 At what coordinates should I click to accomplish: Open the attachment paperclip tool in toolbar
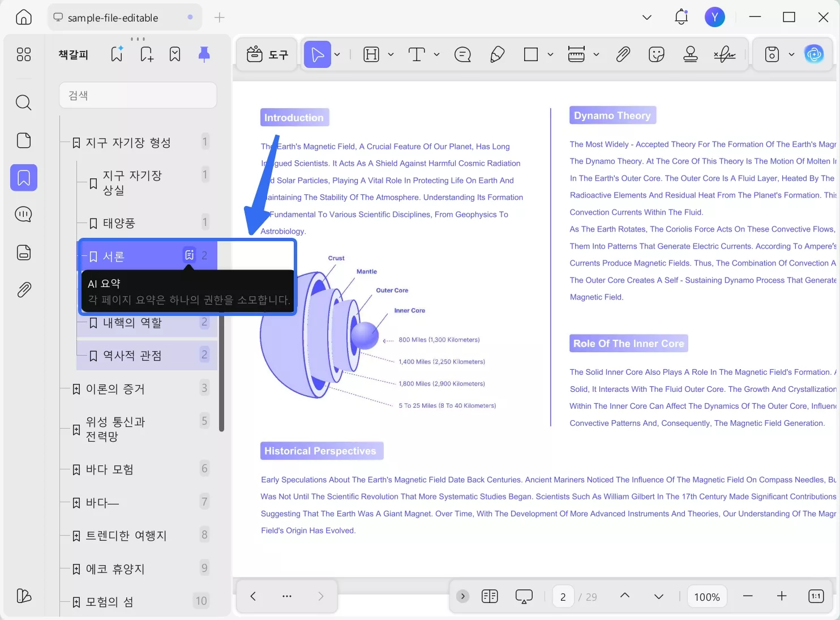[x=623, y=54]
